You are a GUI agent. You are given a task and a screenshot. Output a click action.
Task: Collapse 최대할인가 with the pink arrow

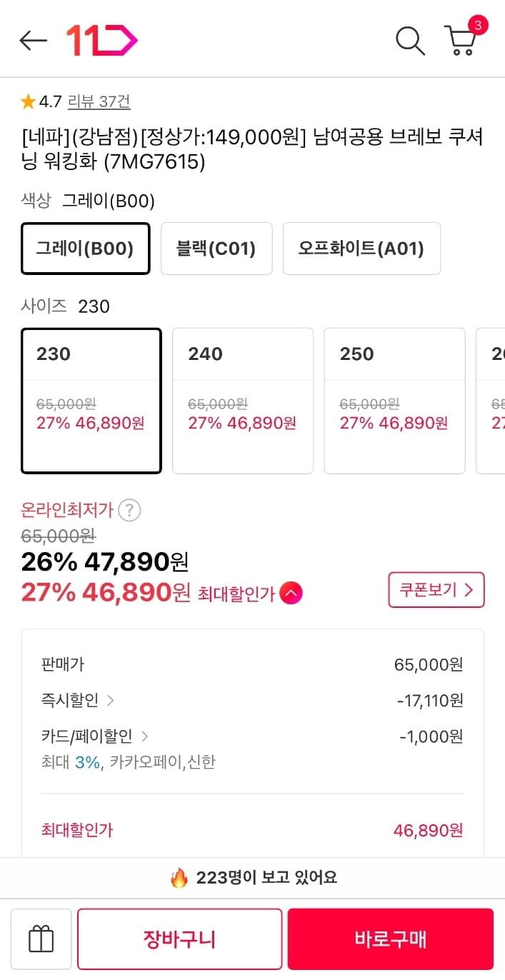click(291, 593)
